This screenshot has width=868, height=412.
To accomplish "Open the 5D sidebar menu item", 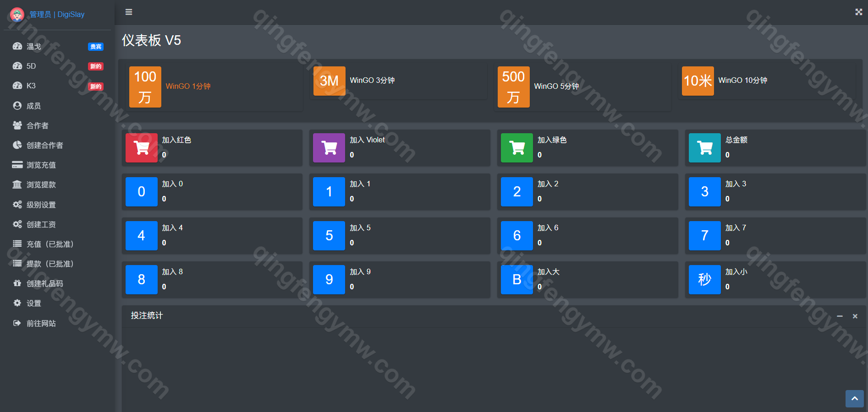I will coord(57,66).
